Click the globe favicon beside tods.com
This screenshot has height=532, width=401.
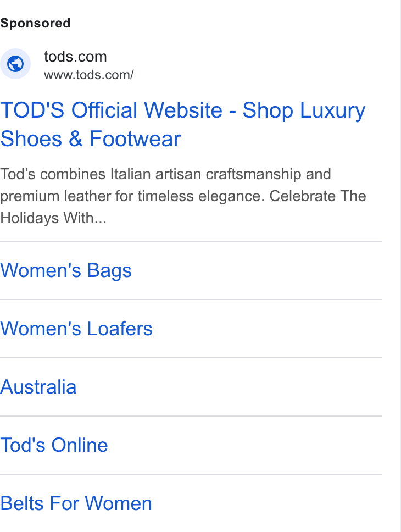(15, 64)
